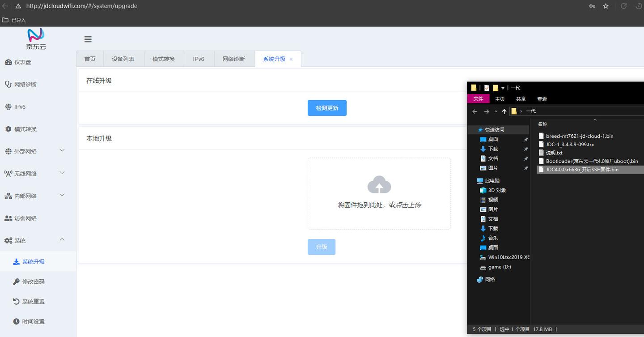Open 时间设置 clock icon

click(17, 321)
